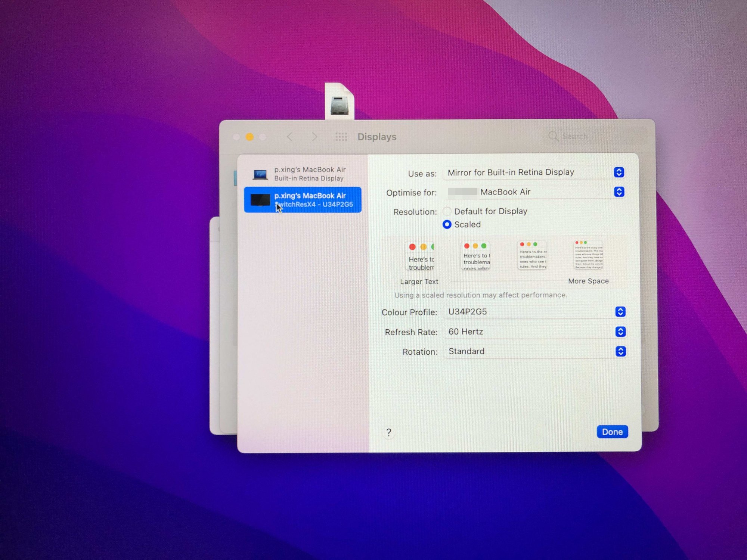Open the Rotation dropdown
The height and width of the screenshot is (560, 747).
pos(534,351)
